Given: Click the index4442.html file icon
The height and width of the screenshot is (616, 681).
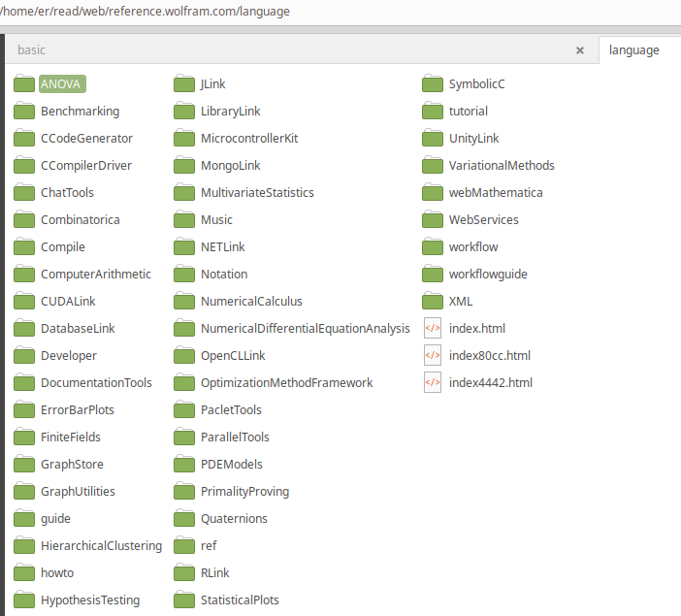Looking at the screenshot, I should [433, 382].
